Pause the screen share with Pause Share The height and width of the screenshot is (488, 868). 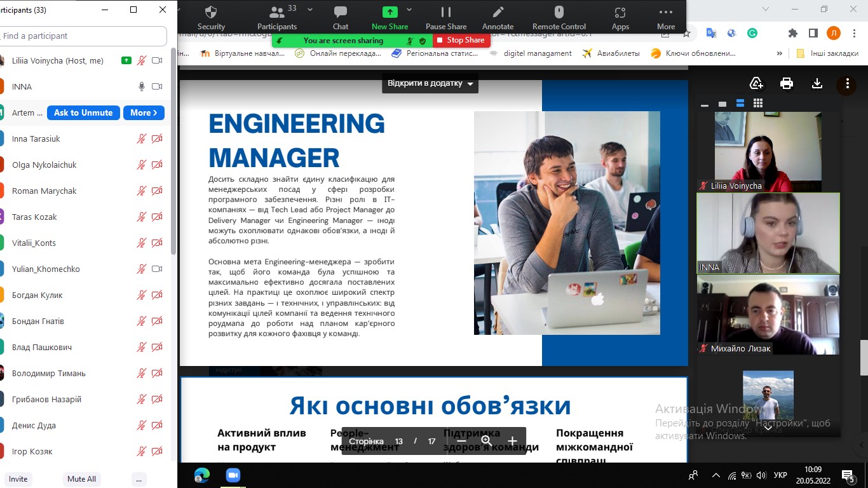pos(446,18)
